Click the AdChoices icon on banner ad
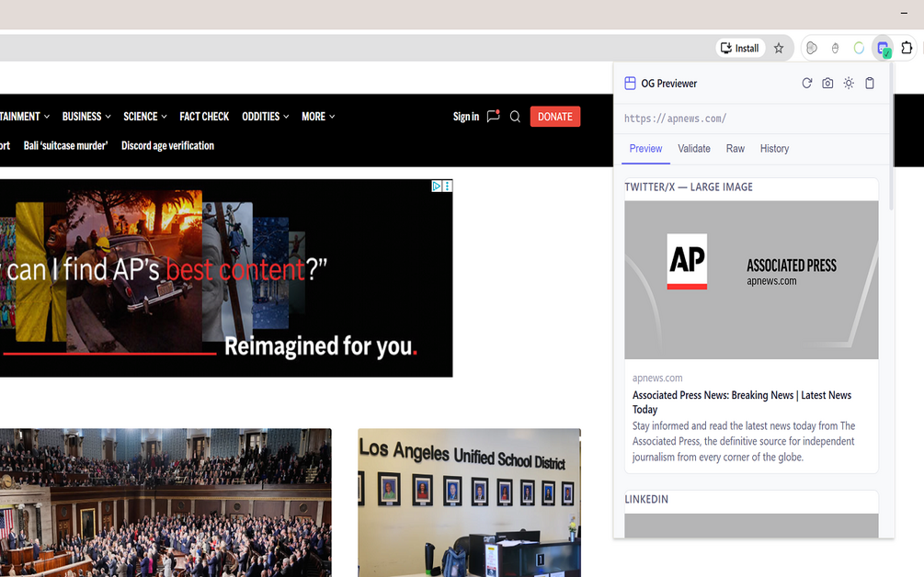Screen dimensions: 924x577 coord(437,186)
